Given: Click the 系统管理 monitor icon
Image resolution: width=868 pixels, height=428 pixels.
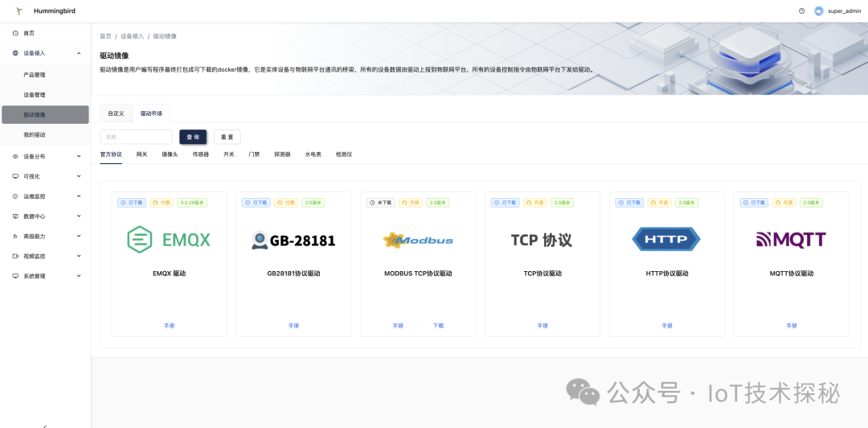Looking at the screenshot, I should 15,276.
